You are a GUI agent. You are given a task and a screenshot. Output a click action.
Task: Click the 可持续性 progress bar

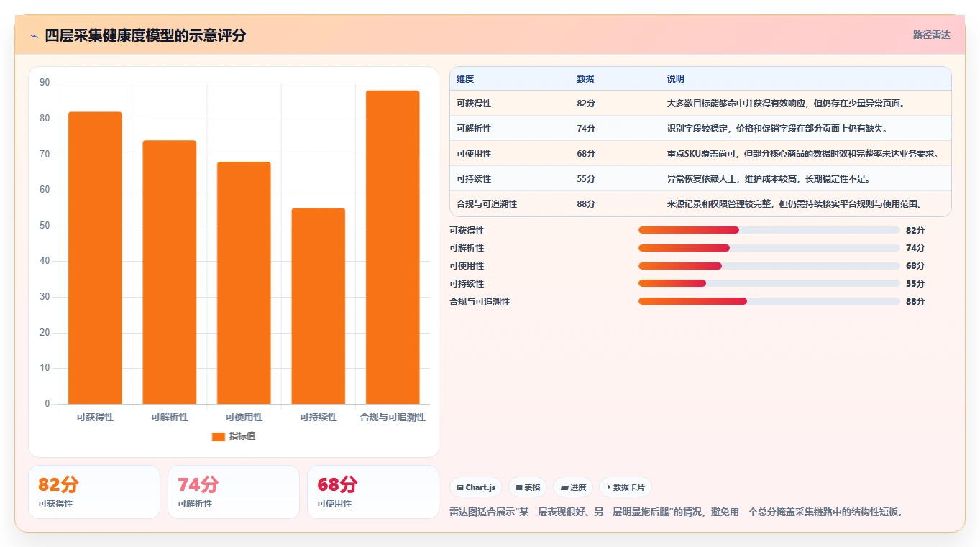point(769,283)
